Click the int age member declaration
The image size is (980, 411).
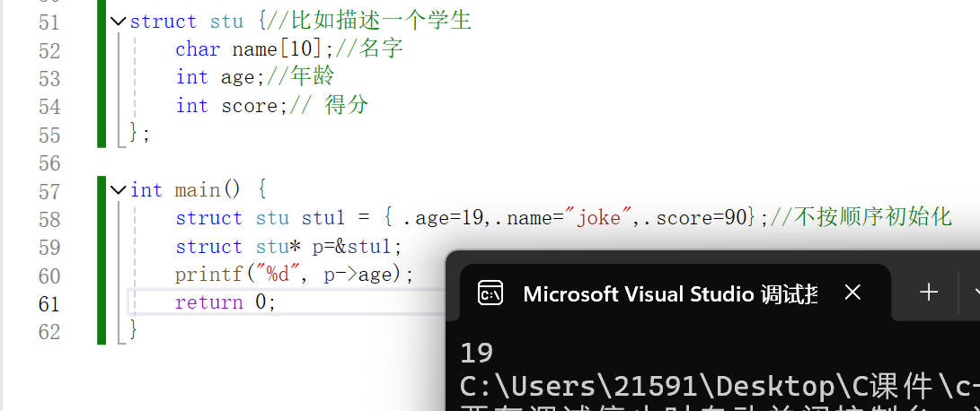(216, 77)
